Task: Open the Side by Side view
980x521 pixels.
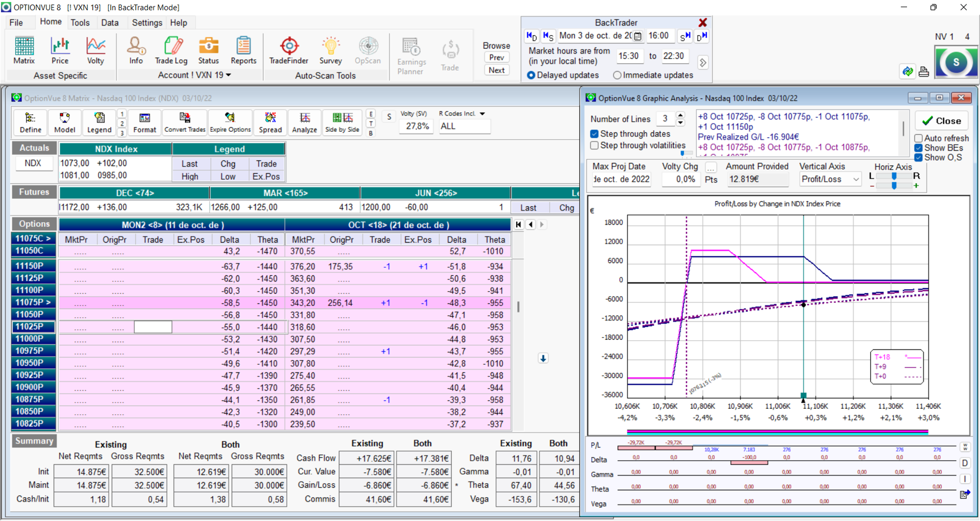Action: coord(343,123)
